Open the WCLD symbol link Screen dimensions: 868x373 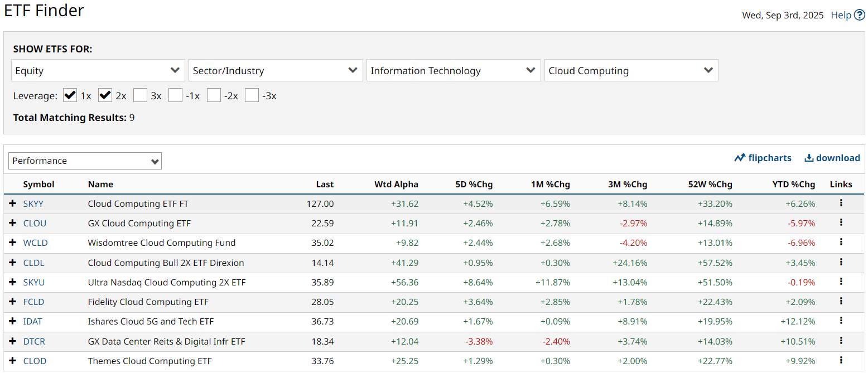pos(35,243)
